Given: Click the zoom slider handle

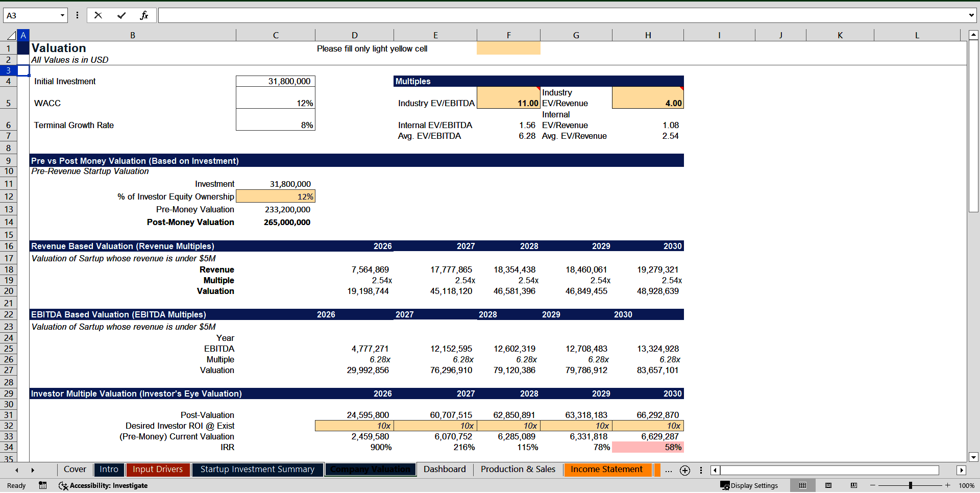Looking at the screenshot, I should coord(911,485).
